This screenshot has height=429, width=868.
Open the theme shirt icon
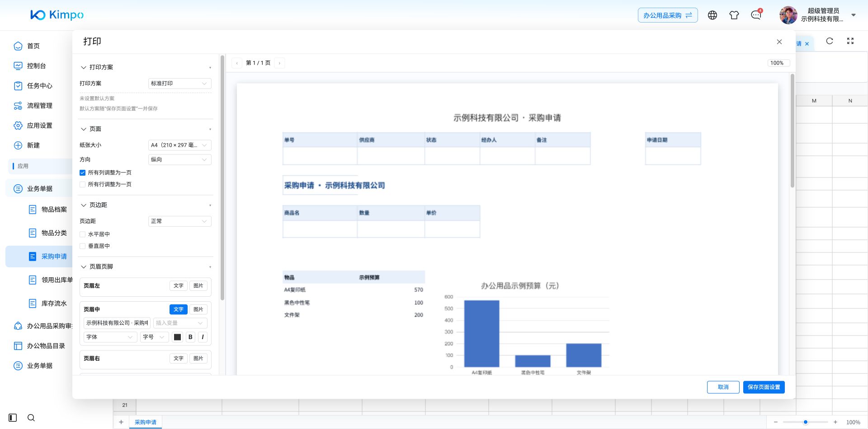[x=734, y=15]
